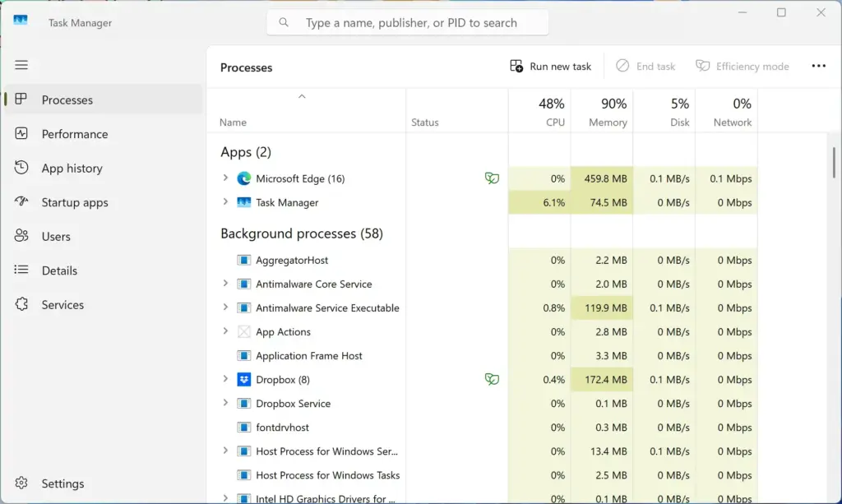Click the Apps (2) group heading
This screenshot has height=504, width=842.
click(x=246, y=152)
